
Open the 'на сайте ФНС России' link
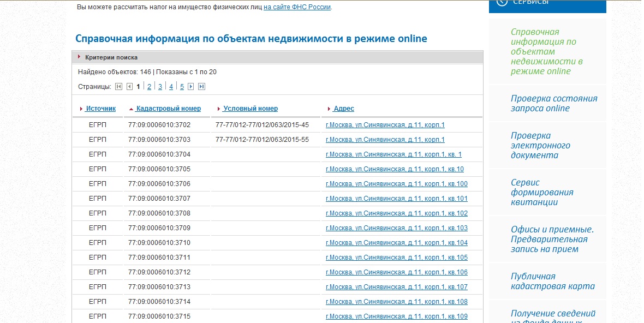pyautogui.click(x=297, y=7)
